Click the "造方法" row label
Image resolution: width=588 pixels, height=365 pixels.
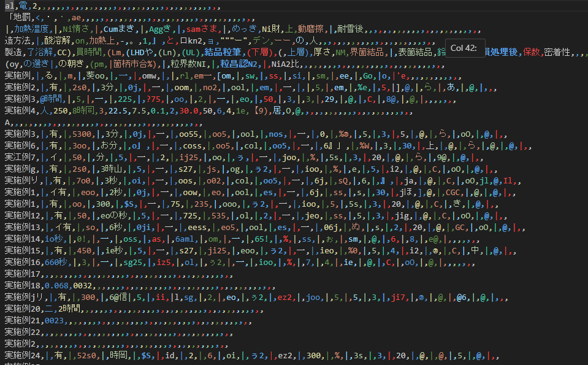click(x=18, y=40)
